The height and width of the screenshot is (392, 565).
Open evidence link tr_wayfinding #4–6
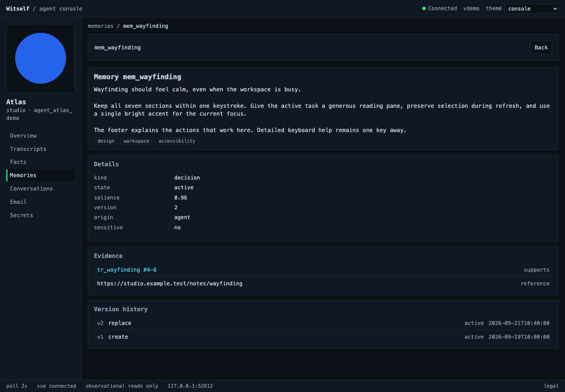127,270
